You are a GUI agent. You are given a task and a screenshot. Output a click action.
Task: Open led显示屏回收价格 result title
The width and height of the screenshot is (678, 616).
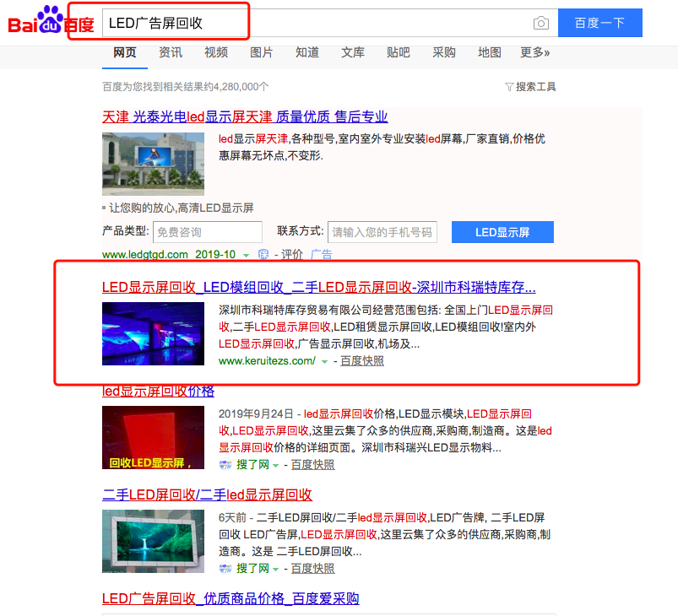(x=158, y=392)
